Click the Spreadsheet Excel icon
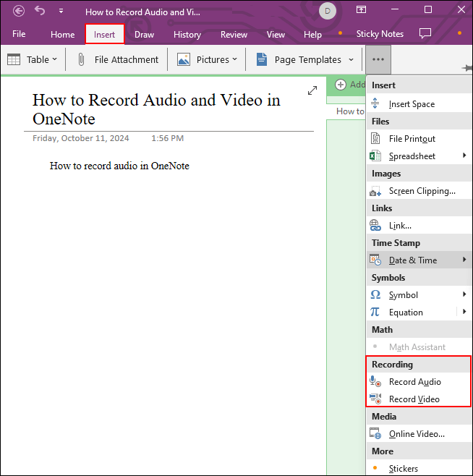Image resolution: width=473 pixels, height=476 pixels. click(375, 156)
